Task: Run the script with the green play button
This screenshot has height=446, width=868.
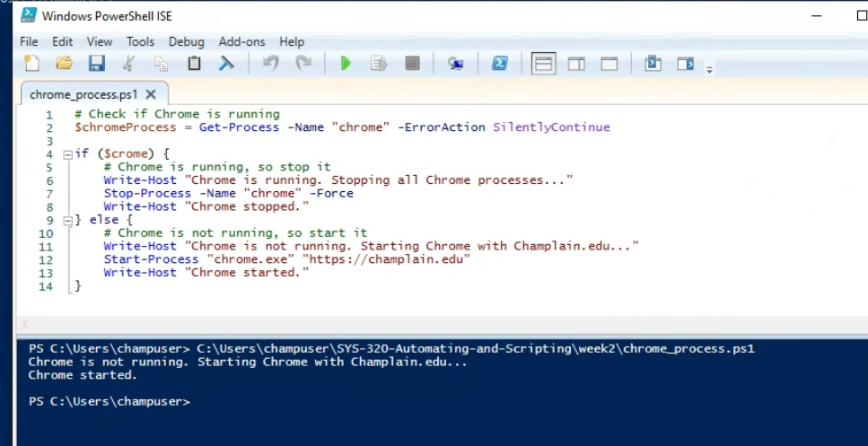Action: [346, 64]
